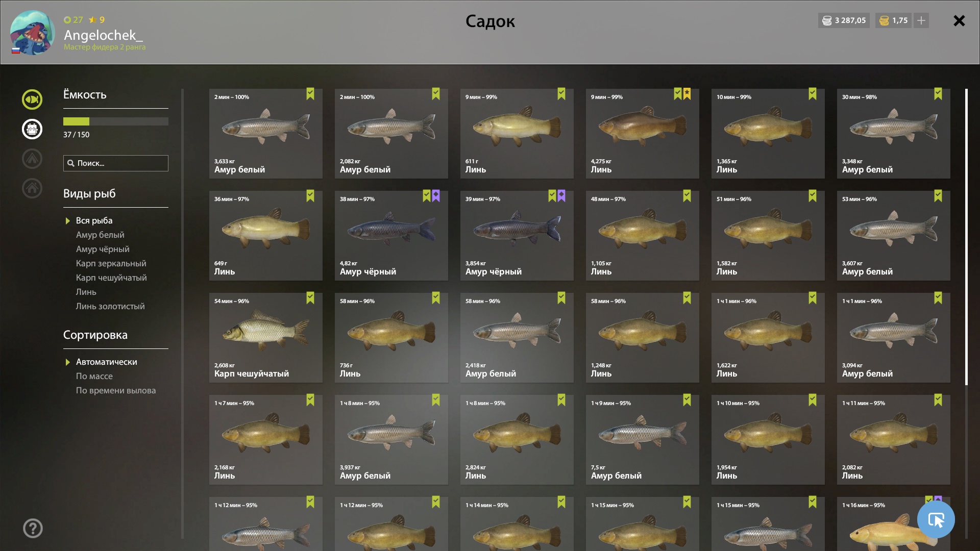Click the Ёмкость capacity progress bar
The image size is (980, 551).
tap(116, 121)
